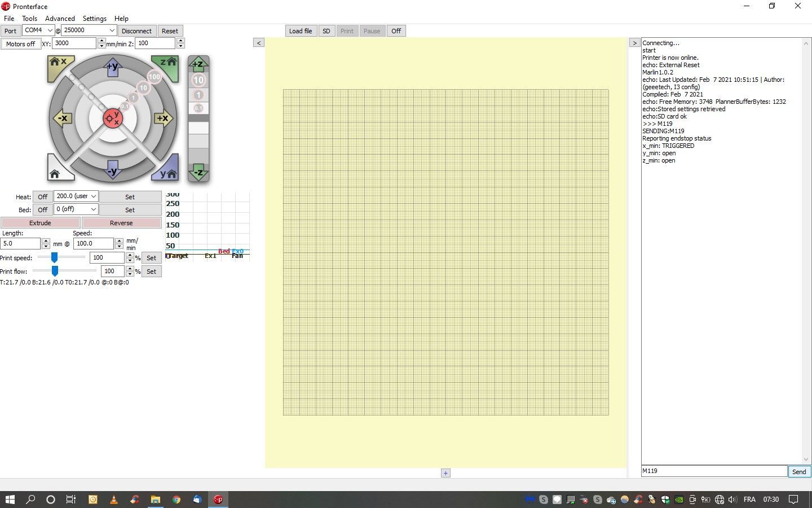Open the Windows notification center

(x=793, y=500)
